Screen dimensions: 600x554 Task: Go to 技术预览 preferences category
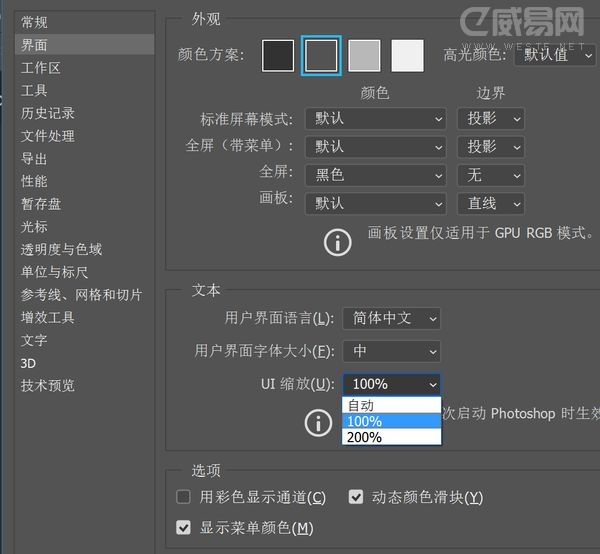point(48,385)
